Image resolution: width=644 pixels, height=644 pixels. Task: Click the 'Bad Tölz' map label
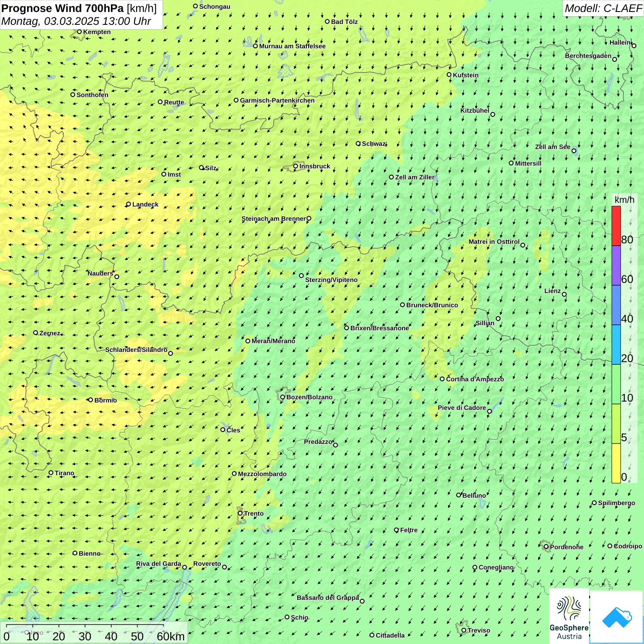click(344, 22)
